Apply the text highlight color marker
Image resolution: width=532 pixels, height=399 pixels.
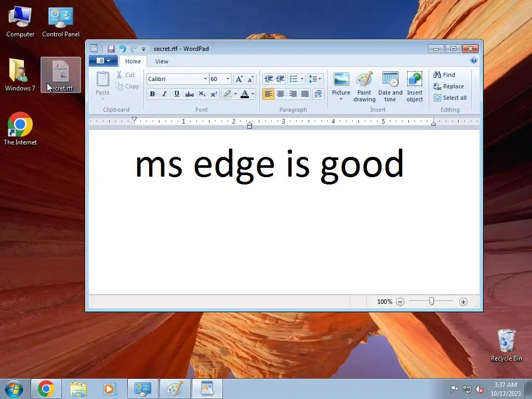[228, 94]
